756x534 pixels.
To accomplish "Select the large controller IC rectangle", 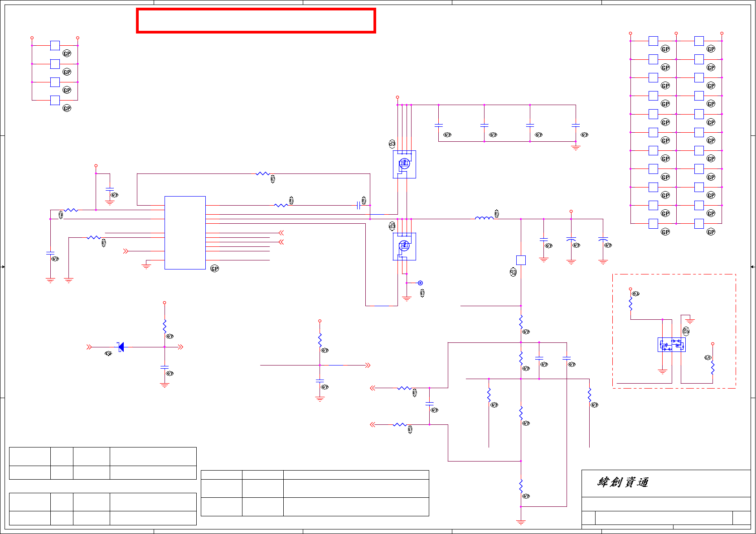I will 185,233.
